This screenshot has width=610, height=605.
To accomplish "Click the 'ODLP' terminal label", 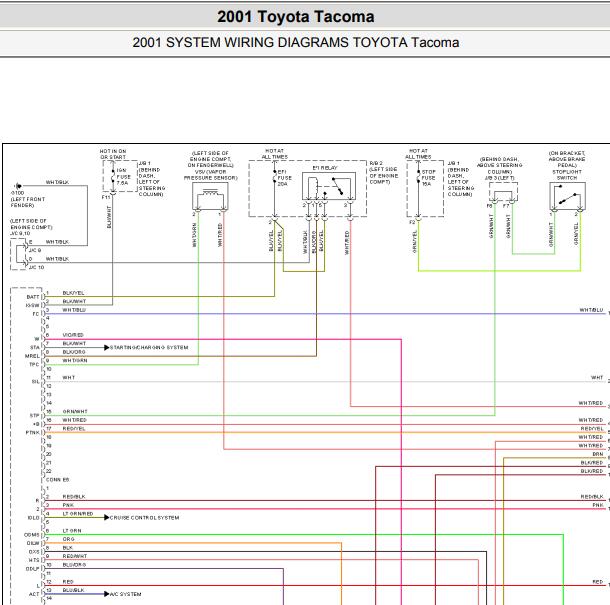I will click(33, 569).
